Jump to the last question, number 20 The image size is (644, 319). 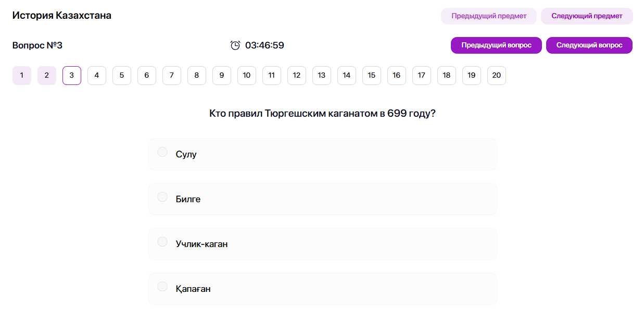(497, 75)
